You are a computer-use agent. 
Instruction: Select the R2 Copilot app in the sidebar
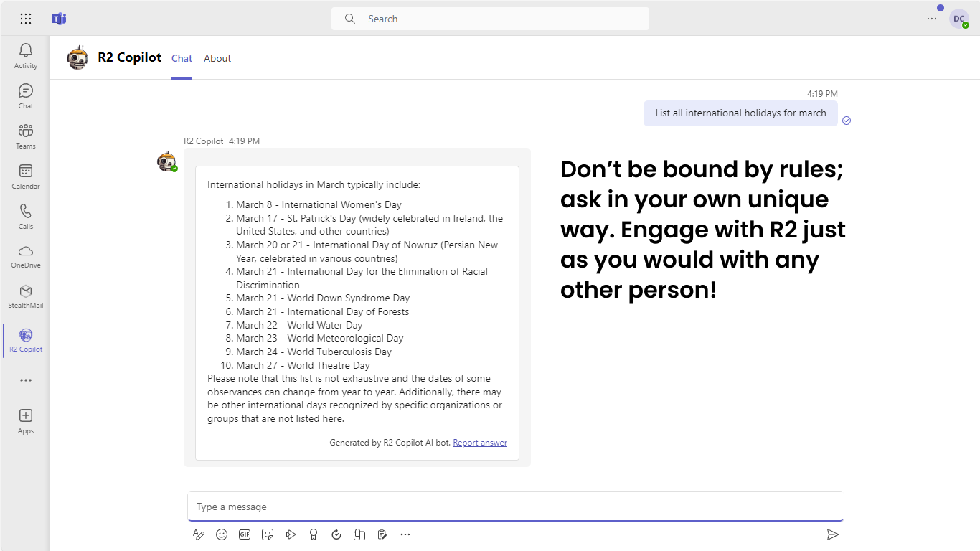pos(26,340)
